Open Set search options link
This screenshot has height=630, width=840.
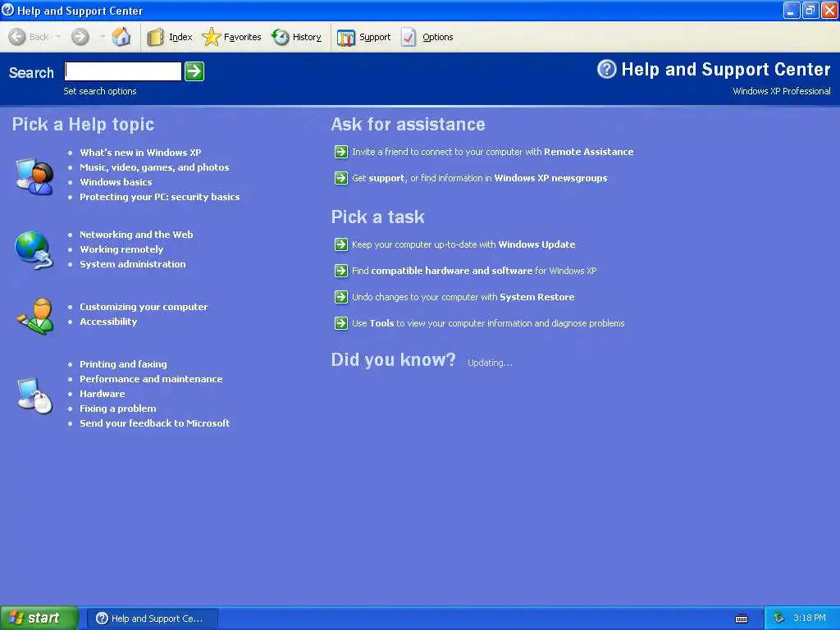[100, 91]
